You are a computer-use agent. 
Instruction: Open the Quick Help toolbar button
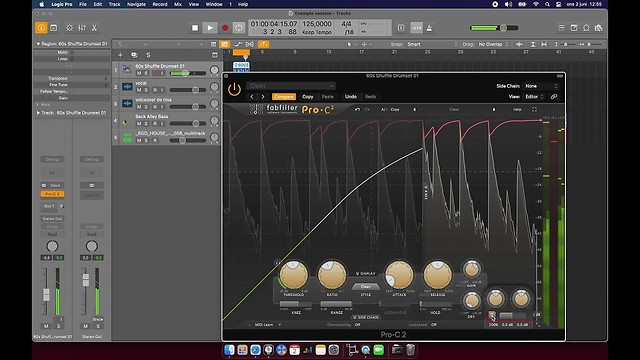tap(53, 28)
